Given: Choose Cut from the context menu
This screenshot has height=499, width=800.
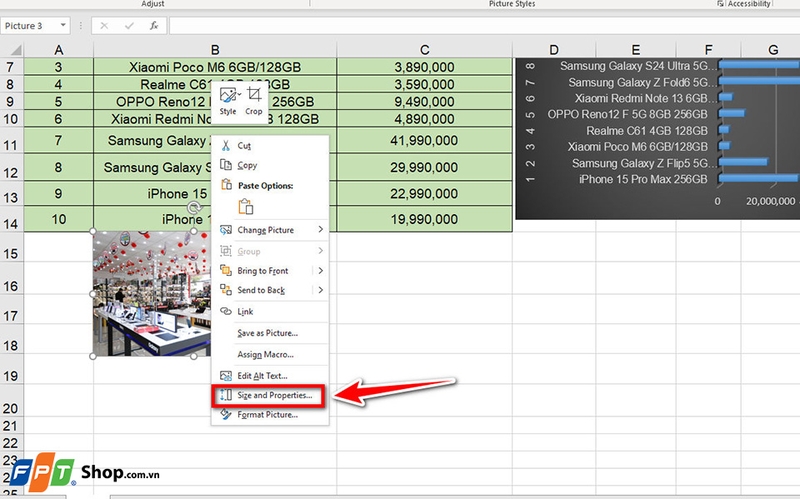Looking at the screenshot, I should 244,146.
